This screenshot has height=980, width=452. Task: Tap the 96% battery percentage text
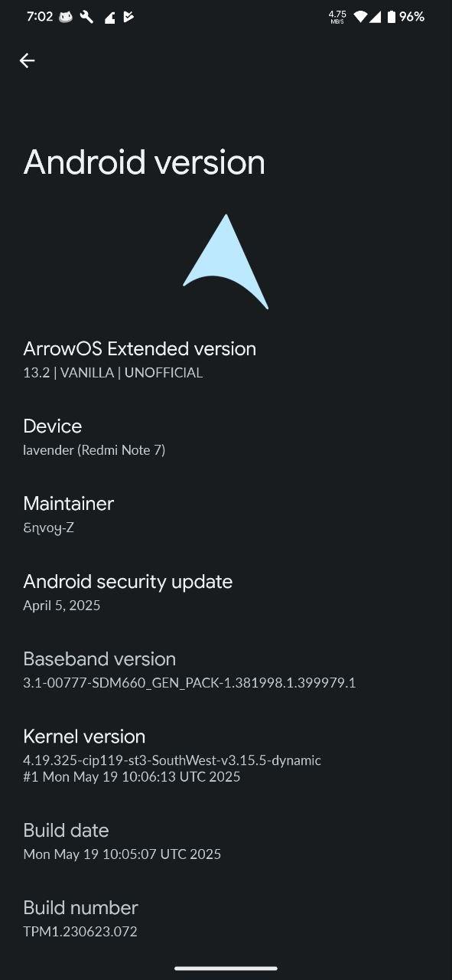[411, 16]
